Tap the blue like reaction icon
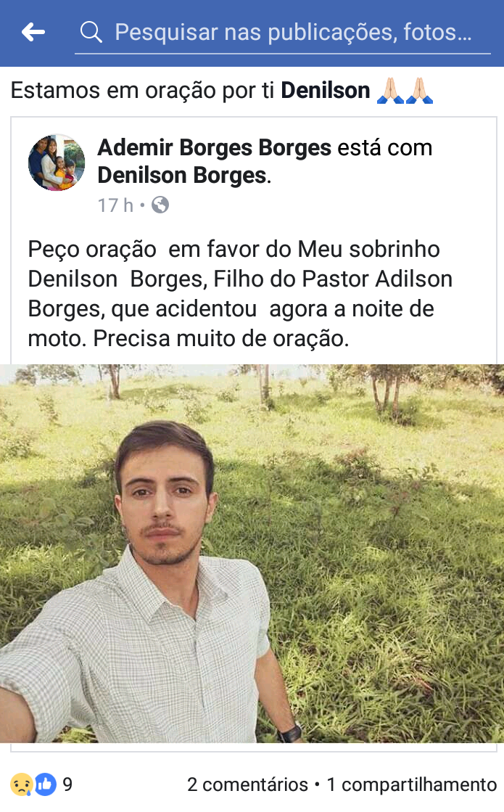 click(x=46, y=784)
